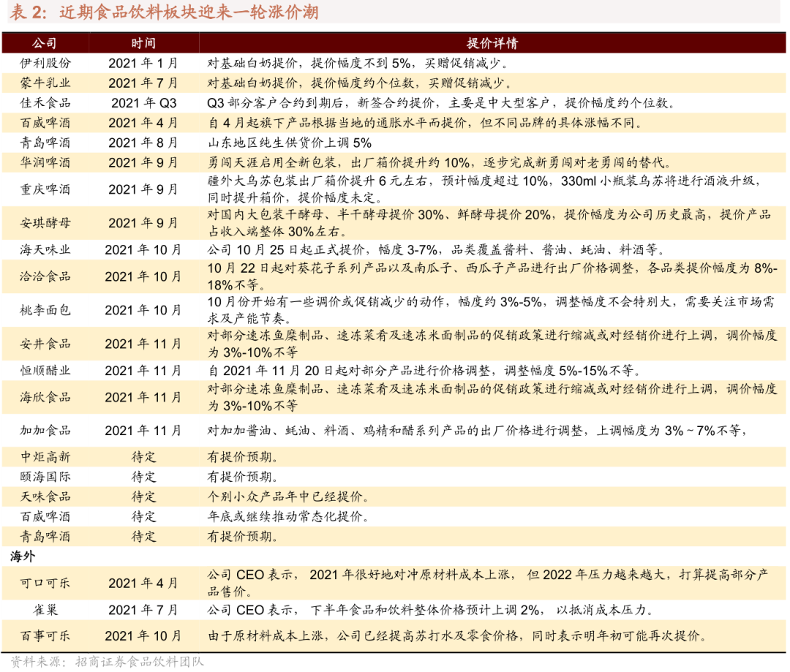790x672 pixels.
Task: Click source note 资料来源:招商证券食品饮料团队
Action: (107, 662)
